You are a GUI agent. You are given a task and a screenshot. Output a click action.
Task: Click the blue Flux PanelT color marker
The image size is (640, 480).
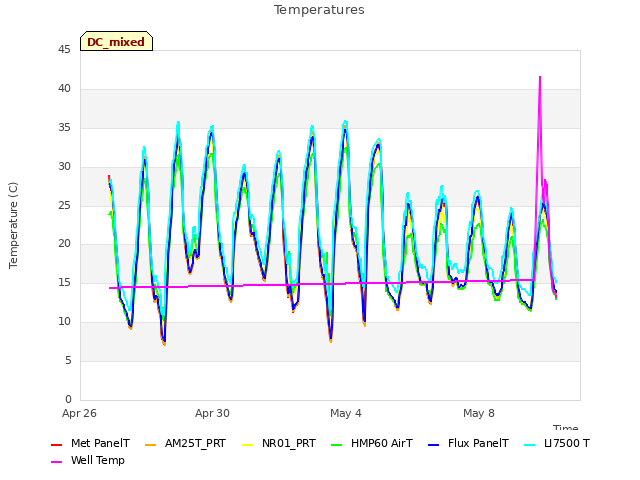[x=433, y=444]
